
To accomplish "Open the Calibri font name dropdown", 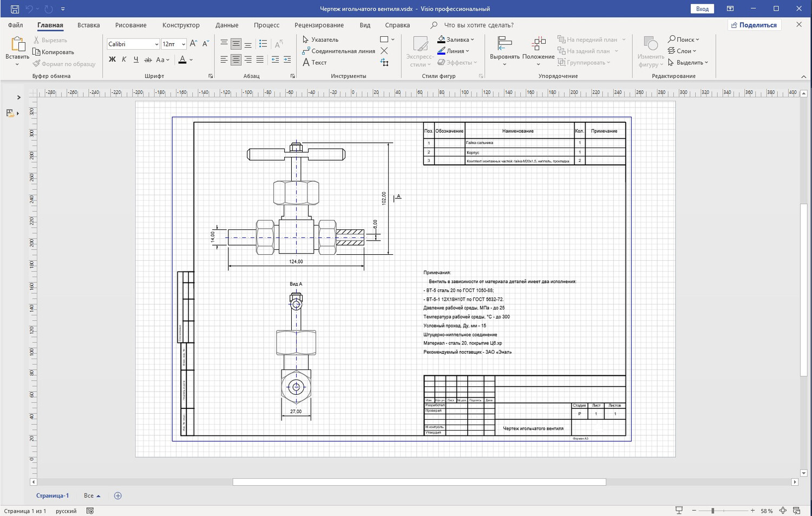I will coord(156,44).
